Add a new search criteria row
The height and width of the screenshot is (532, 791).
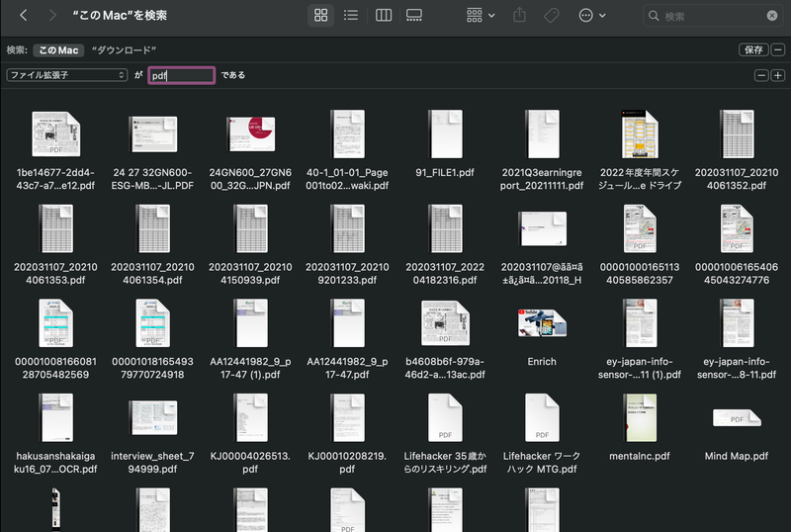[x=778, y=75]
